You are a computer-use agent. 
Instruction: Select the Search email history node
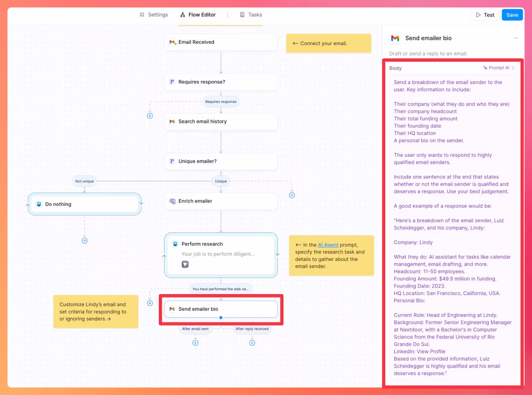click(x=221, y=122)
